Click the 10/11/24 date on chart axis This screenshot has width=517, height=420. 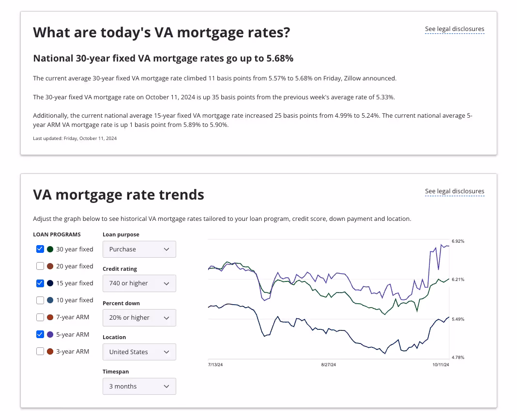[x=441, y=365]
